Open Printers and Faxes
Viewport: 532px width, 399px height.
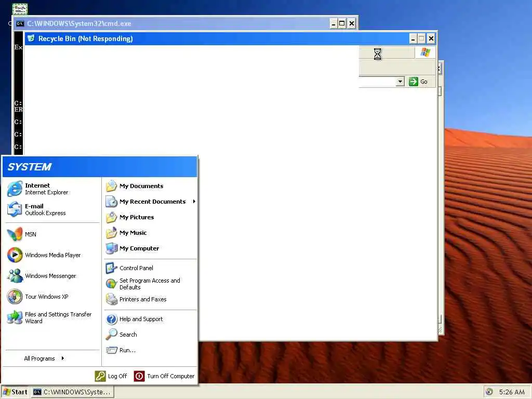click(x=150, y=299)
